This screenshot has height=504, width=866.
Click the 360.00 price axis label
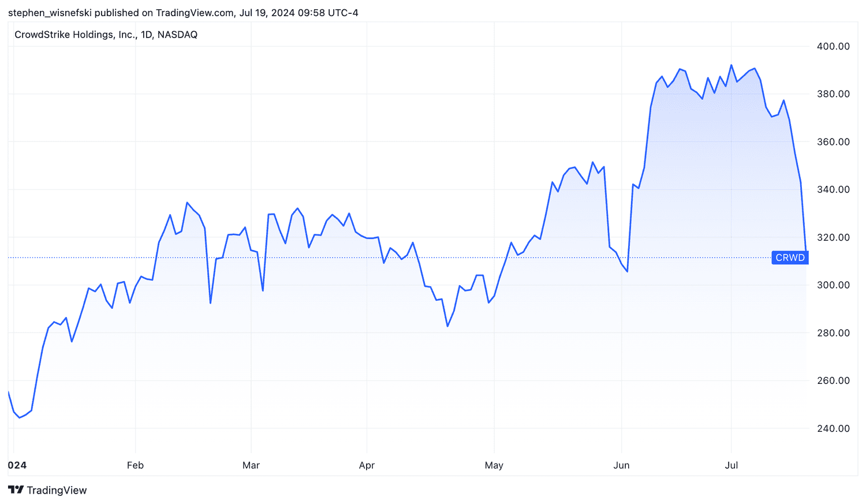pyautogui.click(x=833, y=142)
